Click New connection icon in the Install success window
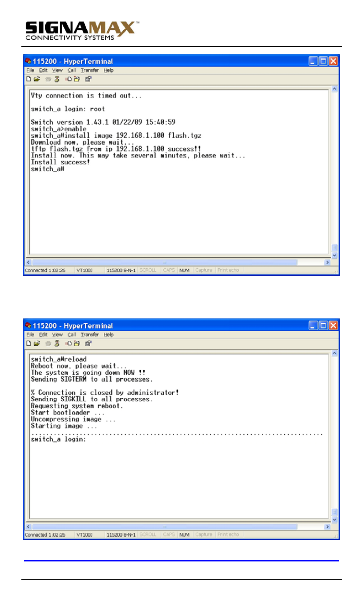The width and height of the screenshot is (364, 612). [29, 79]
